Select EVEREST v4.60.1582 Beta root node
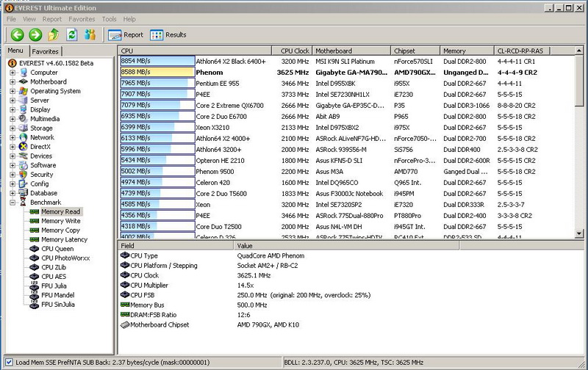 pos(56,63)
